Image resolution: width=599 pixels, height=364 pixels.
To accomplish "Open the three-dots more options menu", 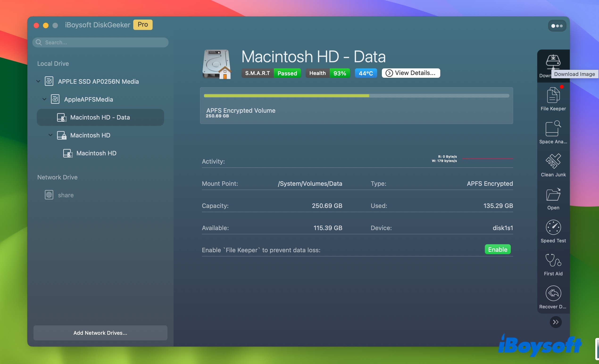I will (557, 26).
